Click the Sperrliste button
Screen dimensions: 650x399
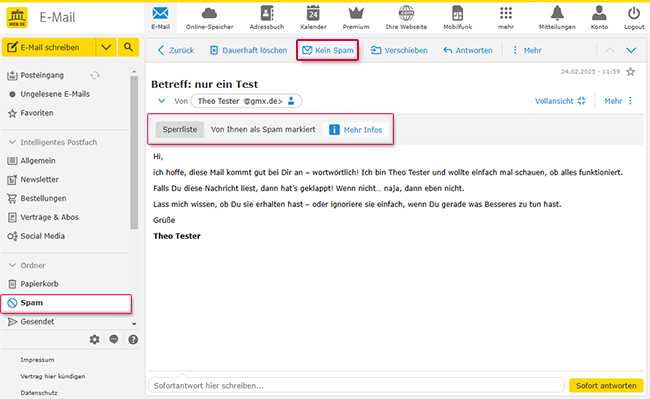(179, 130)
